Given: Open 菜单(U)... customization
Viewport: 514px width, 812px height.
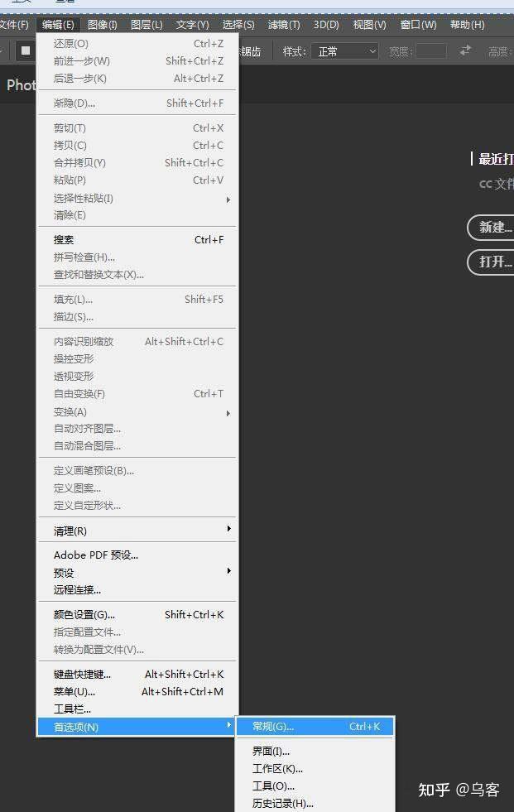Looking at the screenshot, I should [x=137, y=692].
